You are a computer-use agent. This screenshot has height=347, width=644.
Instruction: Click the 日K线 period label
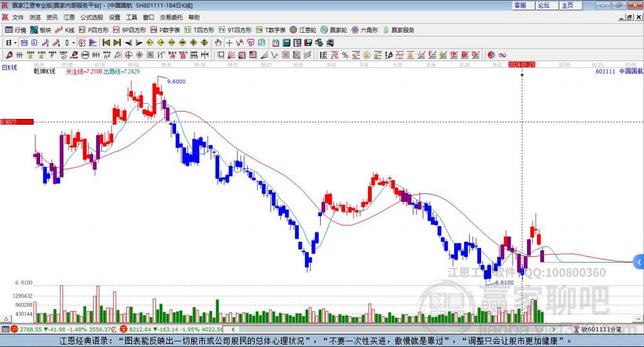9,67
